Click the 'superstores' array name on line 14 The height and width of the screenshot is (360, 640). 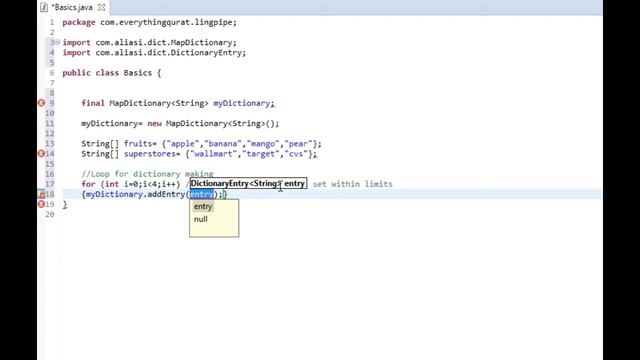[150, 154]
